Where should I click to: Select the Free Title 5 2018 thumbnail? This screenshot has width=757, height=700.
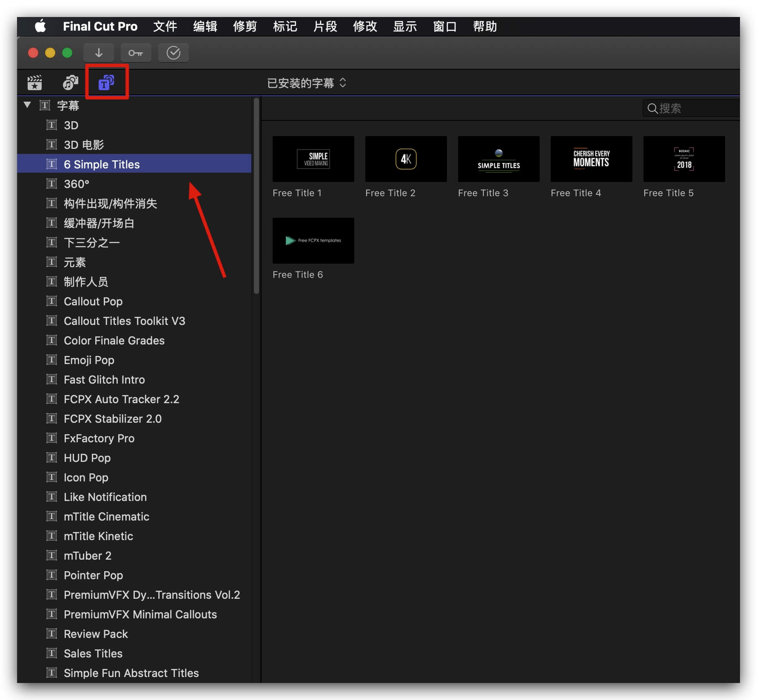[684, 159]
